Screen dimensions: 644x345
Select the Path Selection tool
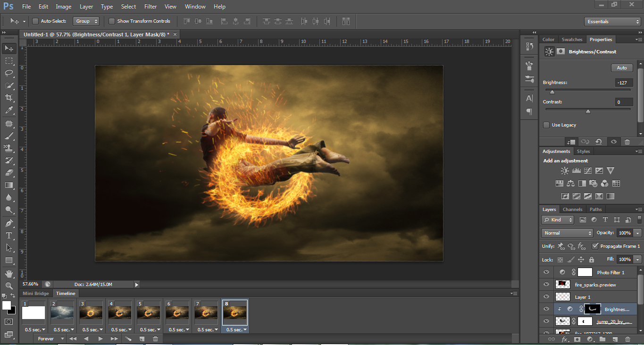[x=9, y=247]
